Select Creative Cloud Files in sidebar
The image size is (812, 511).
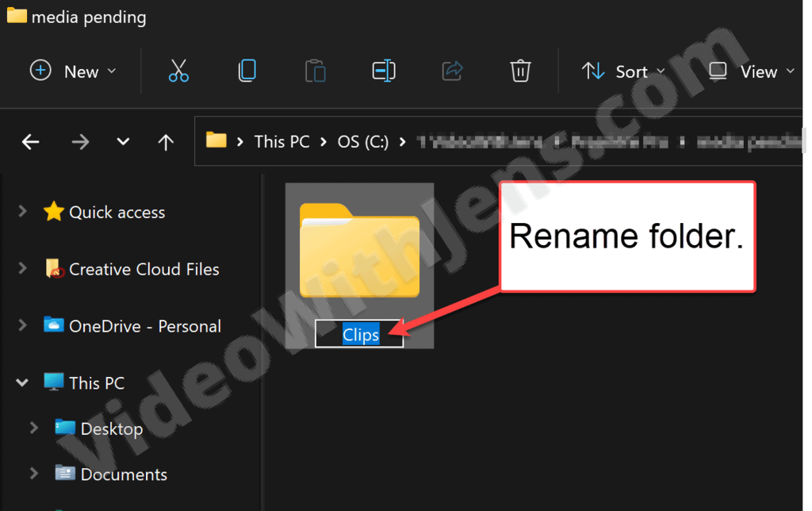click(x=144, y=269)
